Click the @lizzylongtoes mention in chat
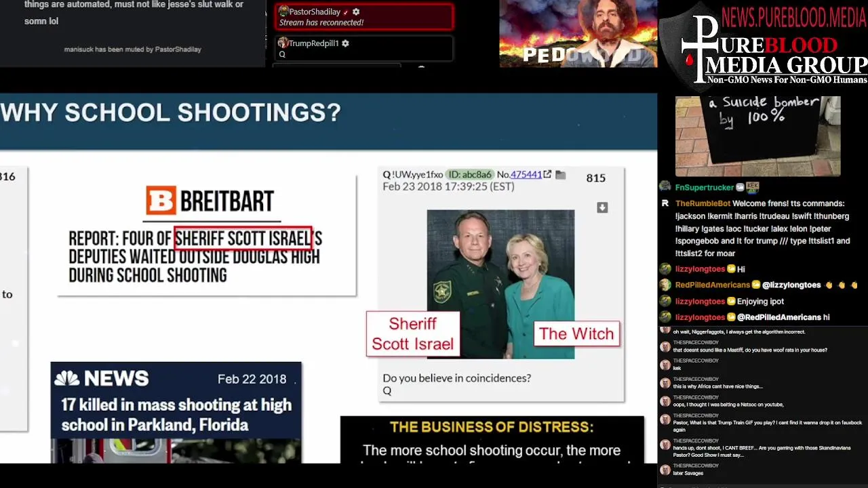Screen dimensions: 868x488 tap(791, 285)
